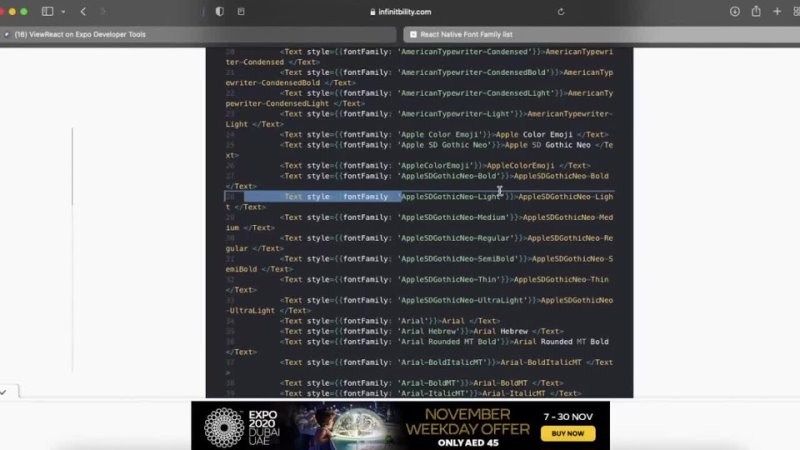800x450 pixels.
Task: Click the lock icon in address bar
Action: coord(372,12)
